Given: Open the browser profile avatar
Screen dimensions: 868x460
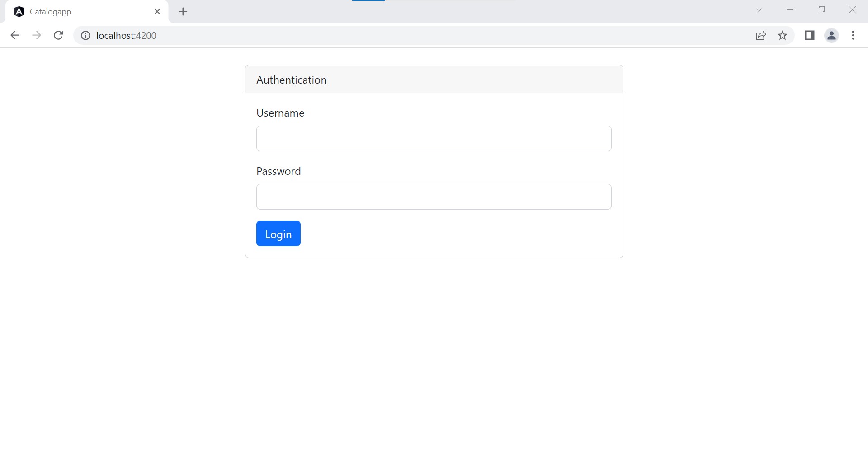Looking at the screenshot, I should pos(831,35).
